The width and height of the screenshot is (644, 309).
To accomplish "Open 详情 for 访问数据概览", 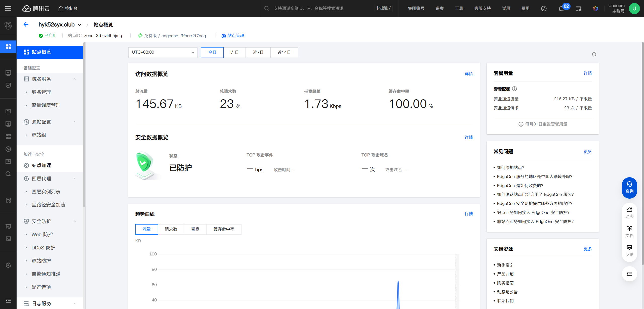I will 468,74.
